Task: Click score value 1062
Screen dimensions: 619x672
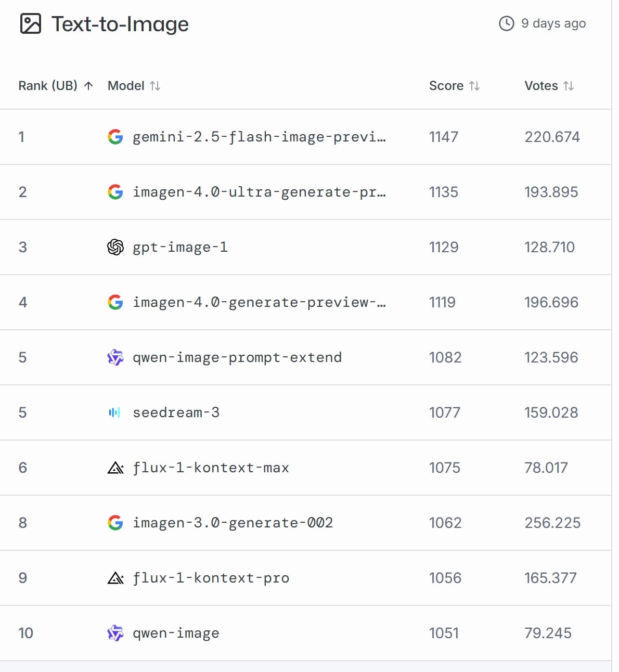Action: 445,523
